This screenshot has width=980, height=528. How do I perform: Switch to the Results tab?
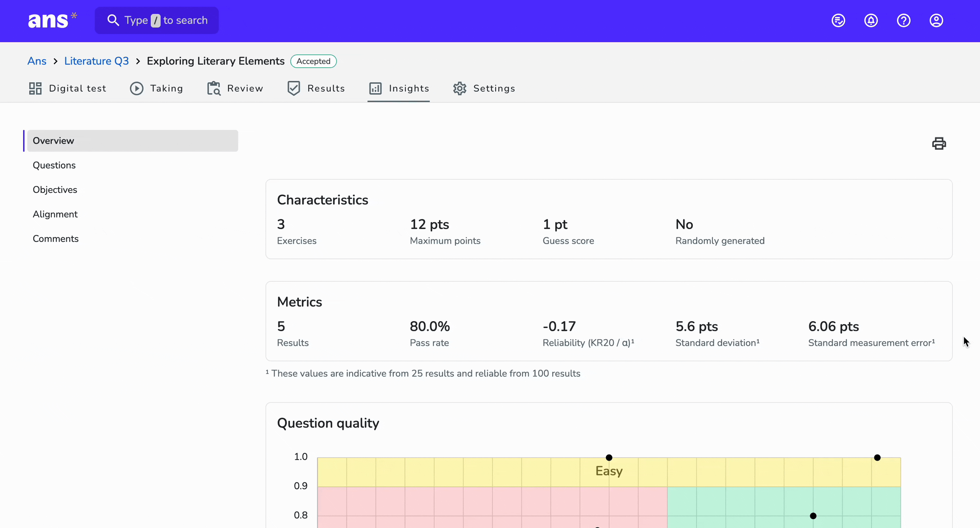316,88
